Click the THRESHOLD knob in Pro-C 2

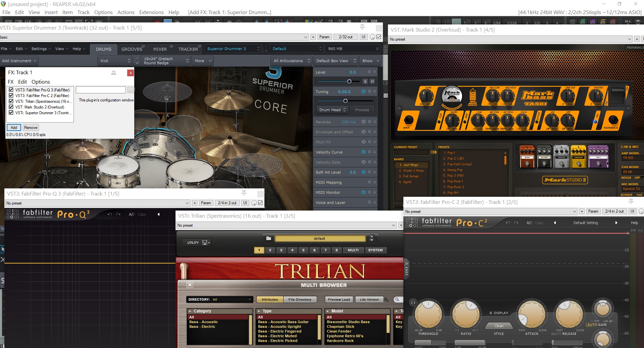pyautogui.click(x=428, y=314)
